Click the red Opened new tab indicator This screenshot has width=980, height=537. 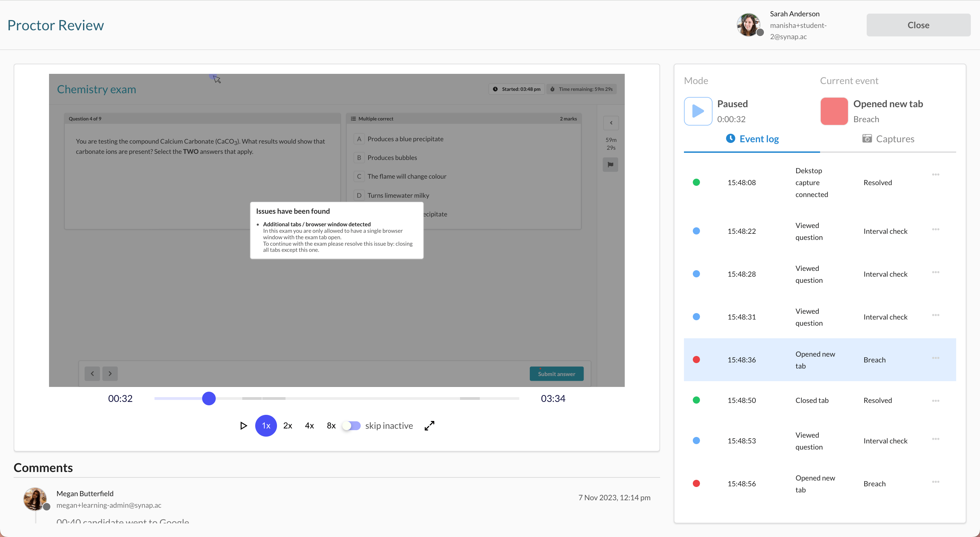pyautogui.click(x=834, y=111)
